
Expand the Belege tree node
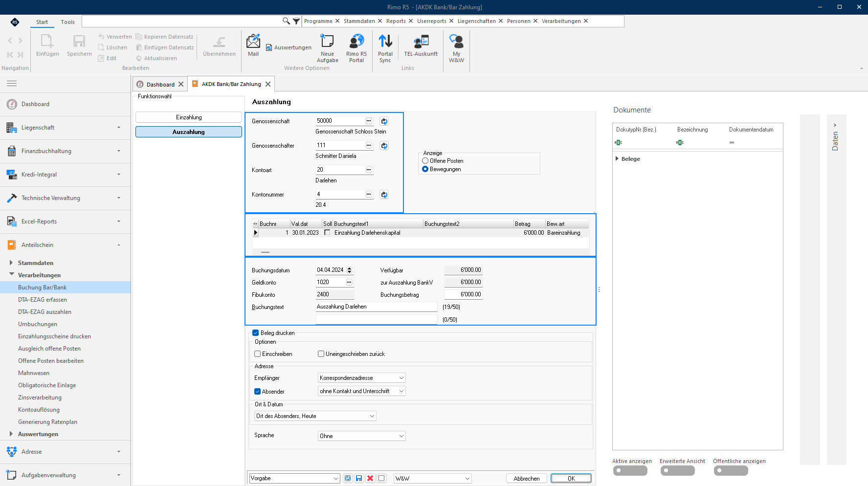coord(617,159)
